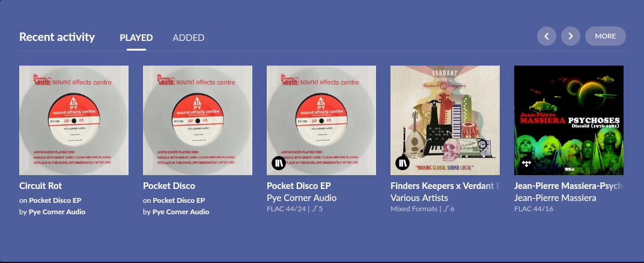Click Pocket Disco EP link under Circuit Rot
This screenshot has height=263, width=644.
[x=55, y=200]
